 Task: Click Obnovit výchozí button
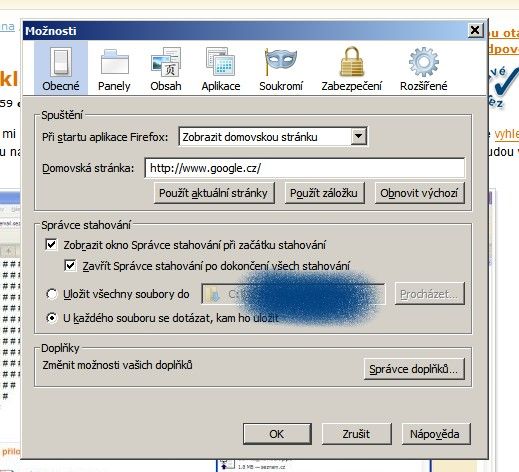coord(419,193)
